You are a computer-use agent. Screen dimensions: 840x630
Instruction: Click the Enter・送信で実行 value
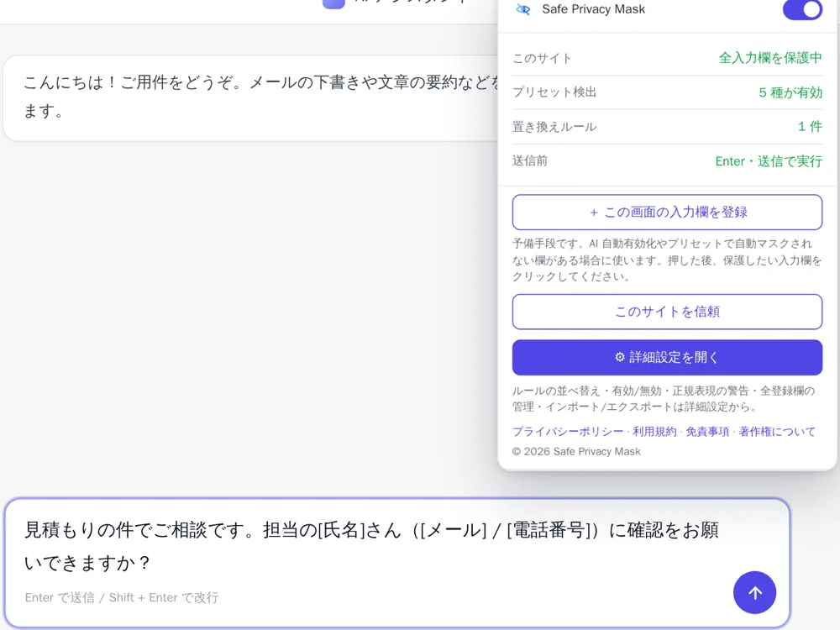point(769,161)
